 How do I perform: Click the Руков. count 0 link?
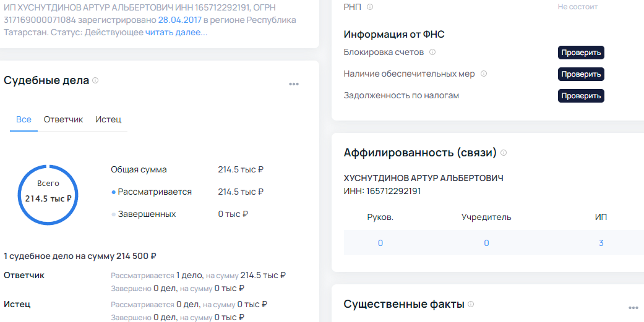click(380, 243)
